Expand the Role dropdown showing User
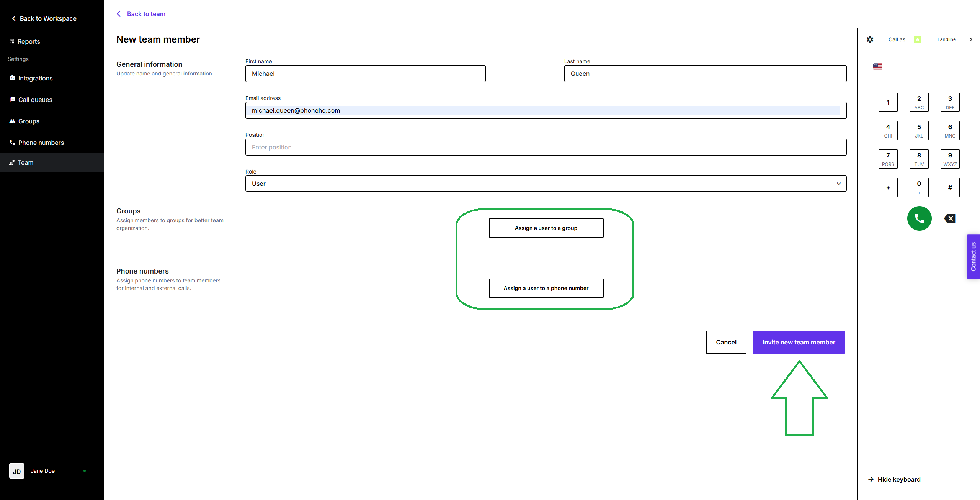The width and height of the screenshot is (980, 500). (546, 184)
